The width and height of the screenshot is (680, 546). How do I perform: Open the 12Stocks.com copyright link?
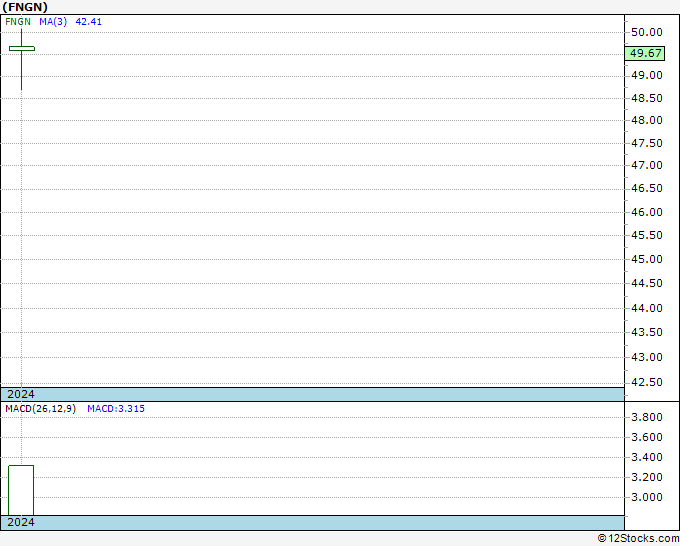(638, 539)
